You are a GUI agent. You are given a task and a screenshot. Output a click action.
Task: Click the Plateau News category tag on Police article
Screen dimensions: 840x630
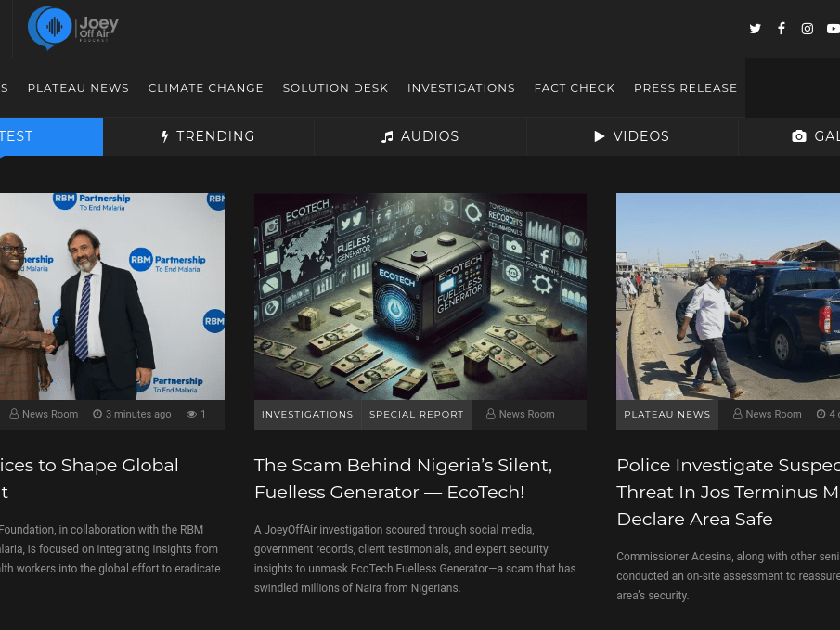(667, 415)
